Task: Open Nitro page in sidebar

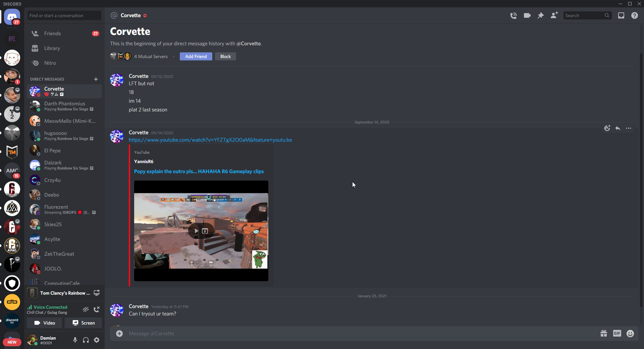Action: [x=50, y=63]
